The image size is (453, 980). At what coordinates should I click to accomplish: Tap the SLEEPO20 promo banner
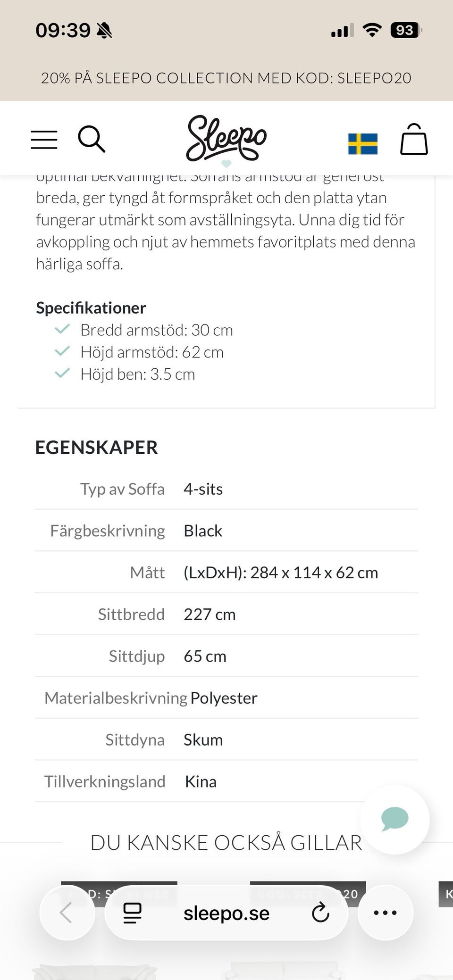tap(226, 78)
